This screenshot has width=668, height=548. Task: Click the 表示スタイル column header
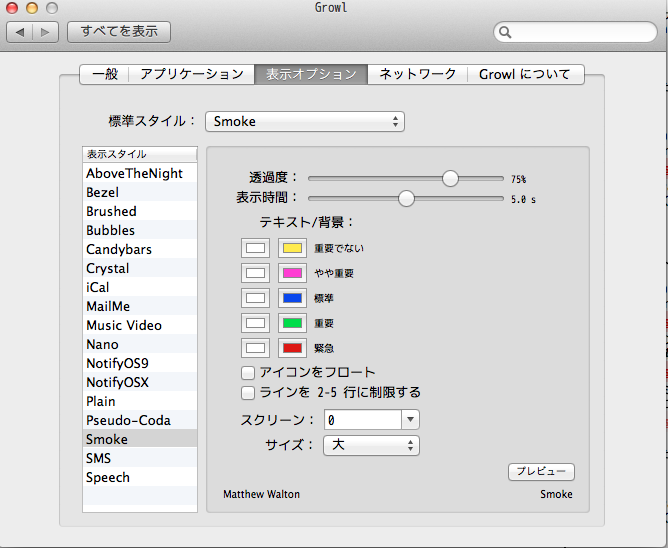point(140,154)
